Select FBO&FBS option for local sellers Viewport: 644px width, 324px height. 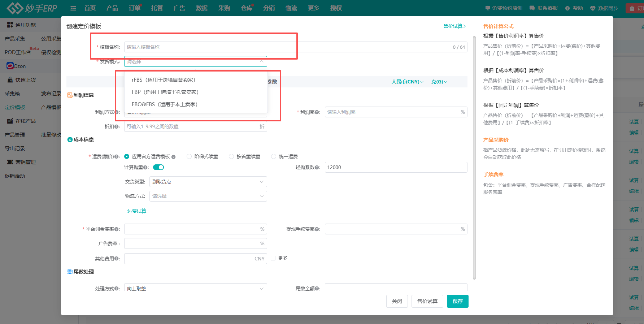click(x=164, y=104)
